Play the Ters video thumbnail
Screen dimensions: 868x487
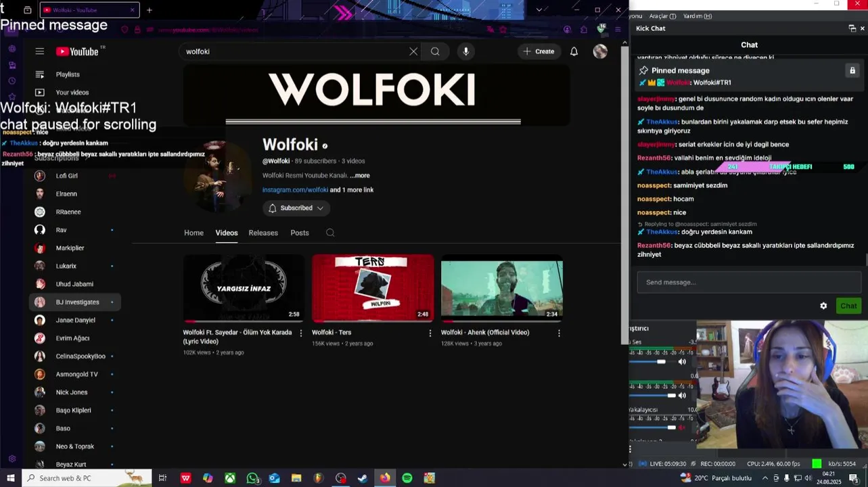tap(373, 288)
